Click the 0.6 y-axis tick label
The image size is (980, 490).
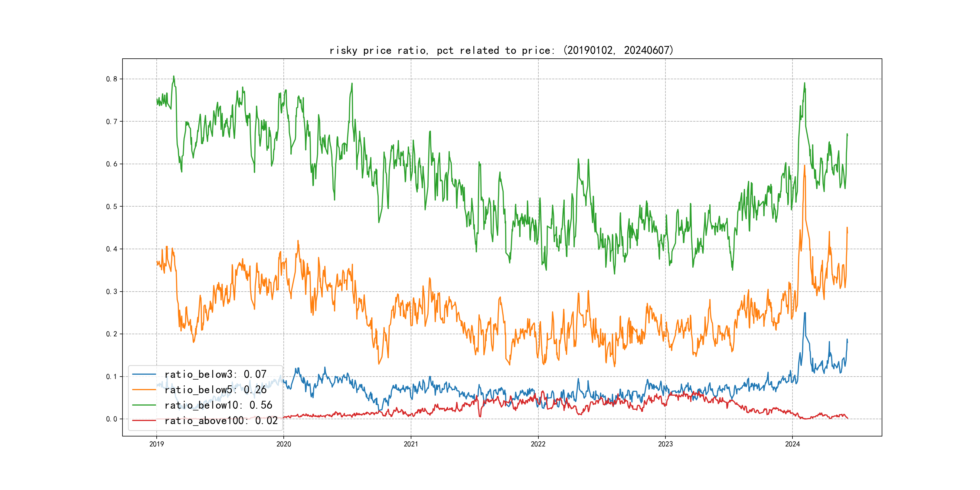tap(112, 164)
